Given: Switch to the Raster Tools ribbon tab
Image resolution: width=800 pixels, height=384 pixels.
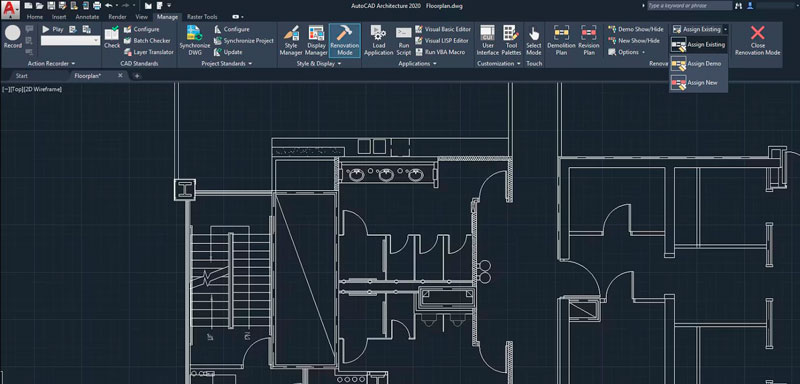Looking at the screenshot, I should (202, 17).
